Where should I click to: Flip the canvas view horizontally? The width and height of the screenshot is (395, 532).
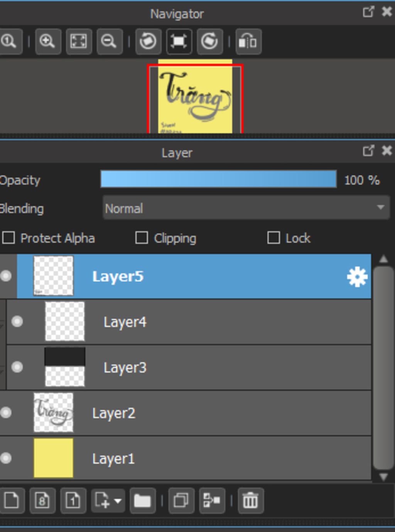248,41
